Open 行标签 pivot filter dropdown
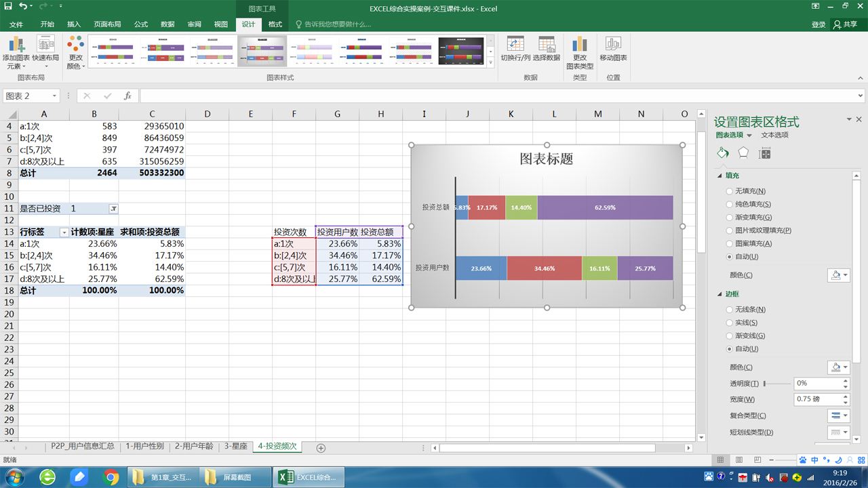Viewport: 868px width, 488px height. click(64, 232)
